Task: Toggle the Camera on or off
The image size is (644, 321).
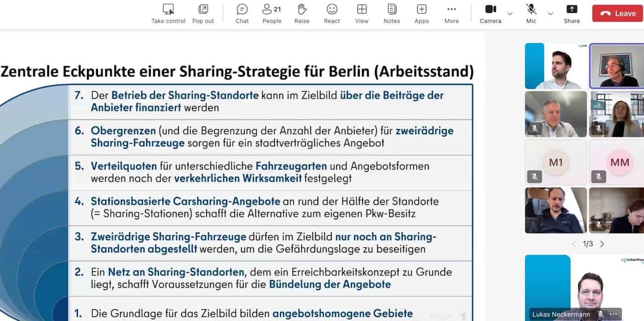Action: [490, 10]
